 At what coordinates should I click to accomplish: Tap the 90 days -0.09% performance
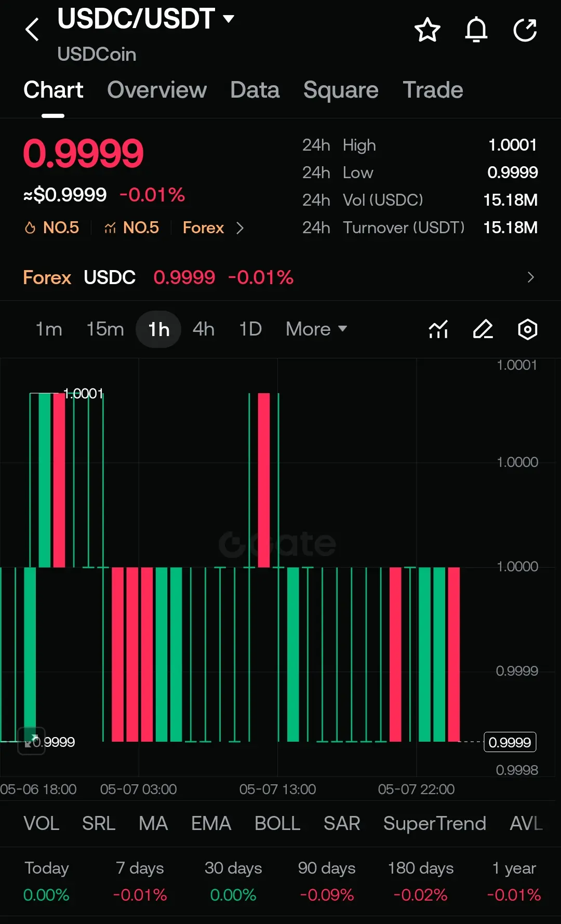point(327,881)
